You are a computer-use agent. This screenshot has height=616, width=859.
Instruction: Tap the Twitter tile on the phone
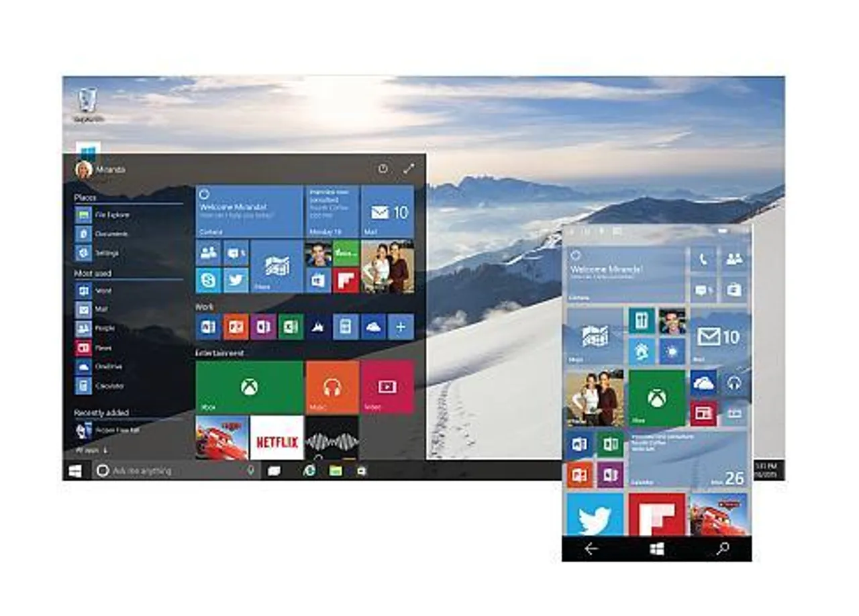tap(595, 514)
